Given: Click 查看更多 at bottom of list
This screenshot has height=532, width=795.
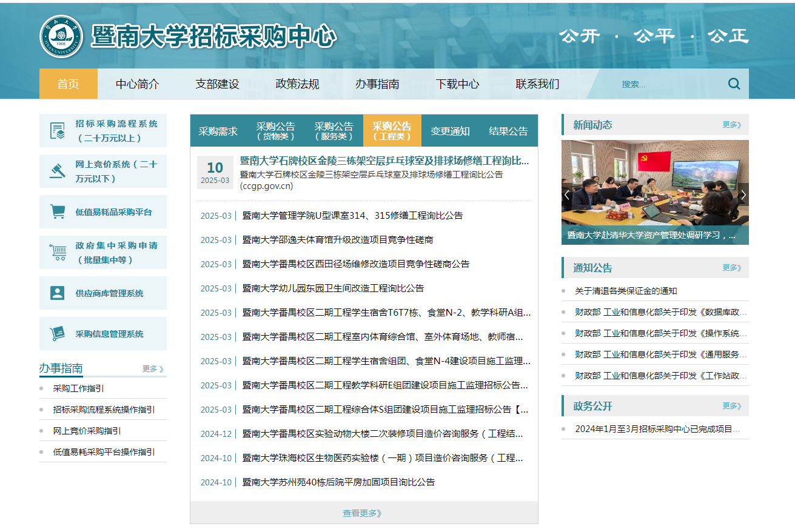Looking at the screenshot, I should [x=363, y=513].
